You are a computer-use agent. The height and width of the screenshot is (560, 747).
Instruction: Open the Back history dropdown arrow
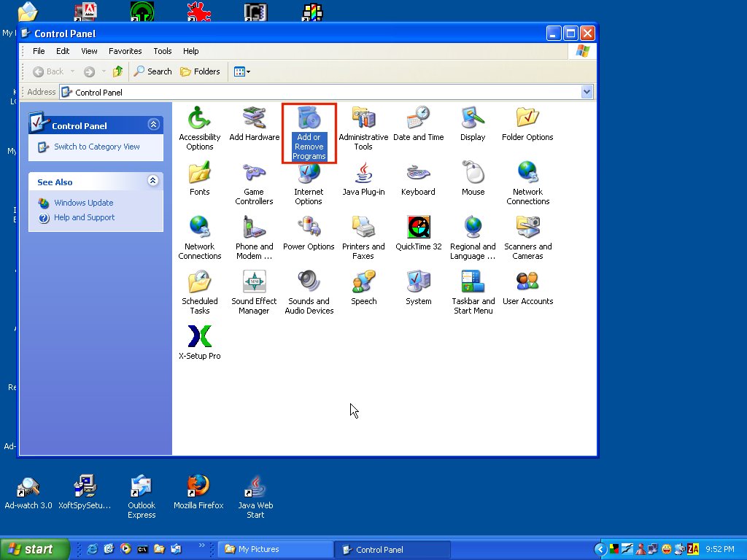click(72, 71)
